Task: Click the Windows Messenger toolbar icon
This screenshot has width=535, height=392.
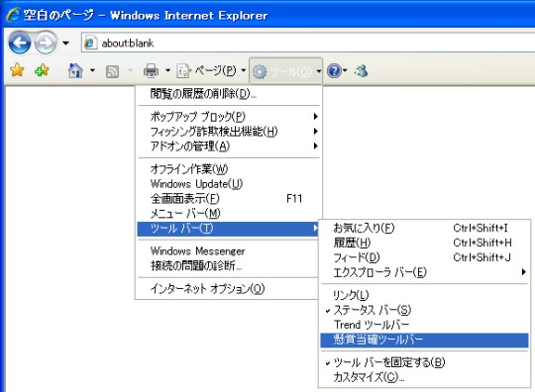Action: tap(362, 71)
